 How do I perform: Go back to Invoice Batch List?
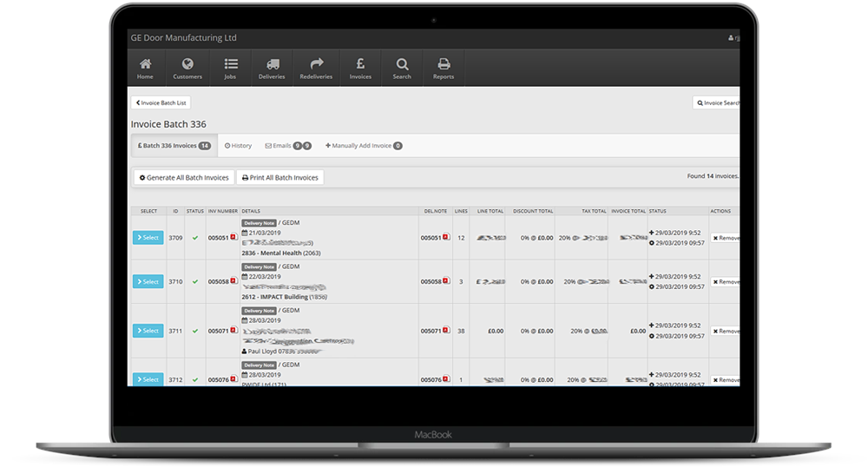[161, 102]
